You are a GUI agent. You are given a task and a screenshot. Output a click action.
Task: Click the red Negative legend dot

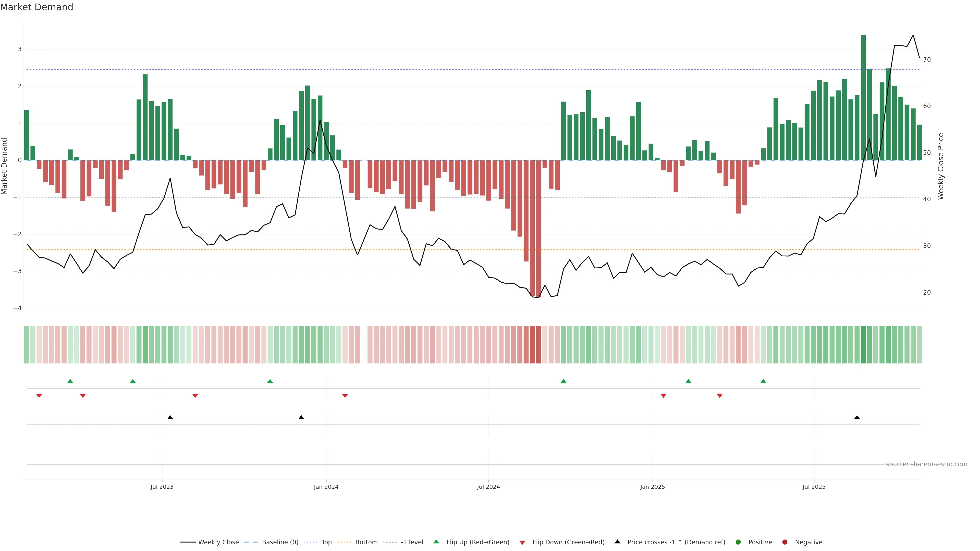(x=785, y=542)
